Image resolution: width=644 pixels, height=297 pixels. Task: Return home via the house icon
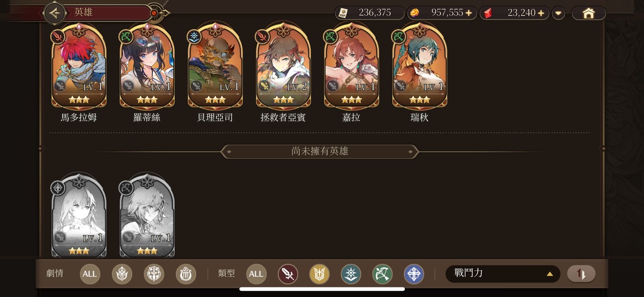pos(589,13)
